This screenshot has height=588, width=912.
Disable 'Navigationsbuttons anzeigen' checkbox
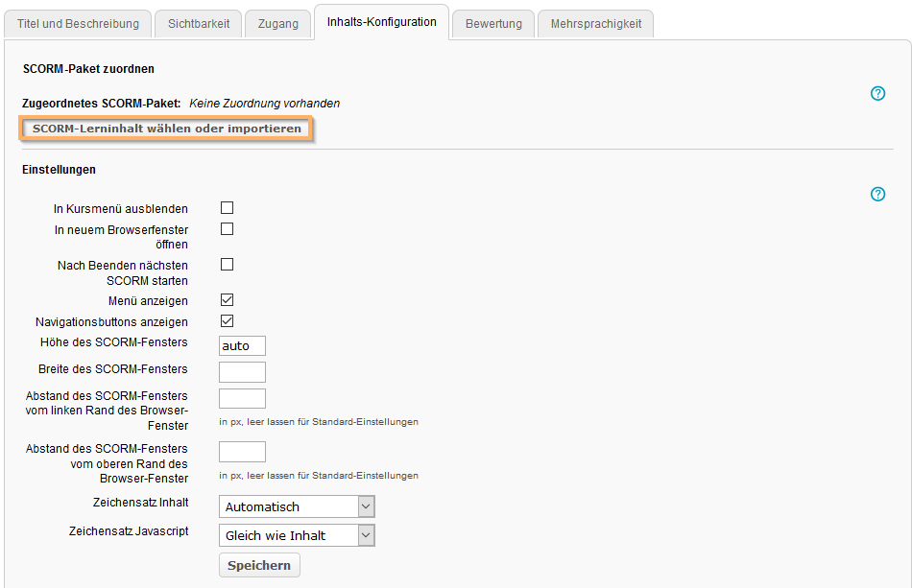tap(228, 321)
